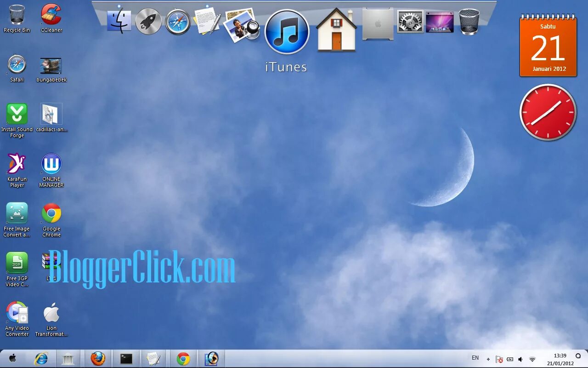Open the Recycle Bin desktop icon

(17, 18)
